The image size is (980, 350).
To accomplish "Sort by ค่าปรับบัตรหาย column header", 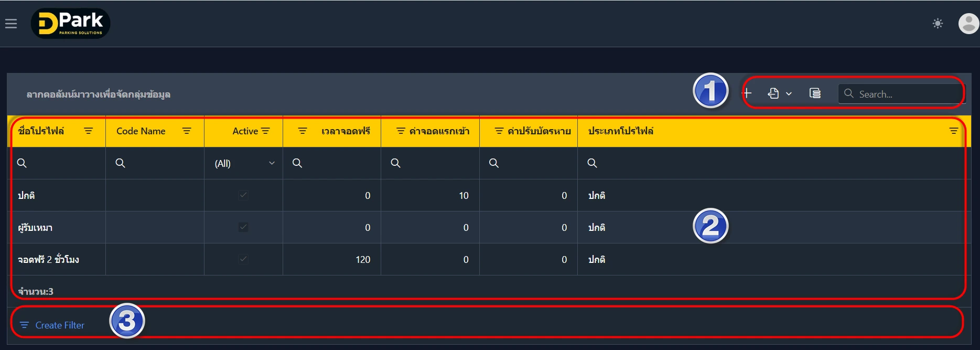I will click(539, 131).
